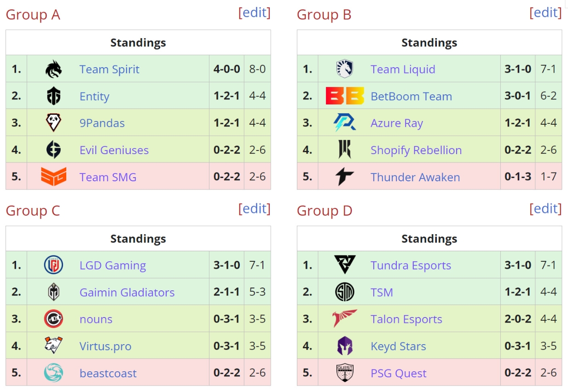Click the 9Pandas panda logo
This screenshot has height=392, width=568.
tap(53, 123)
